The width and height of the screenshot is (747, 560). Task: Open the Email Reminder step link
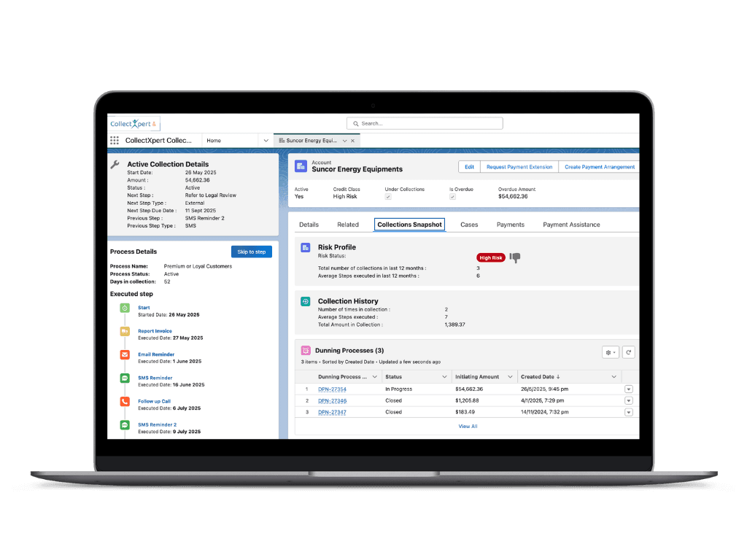[x=156, y=354]
